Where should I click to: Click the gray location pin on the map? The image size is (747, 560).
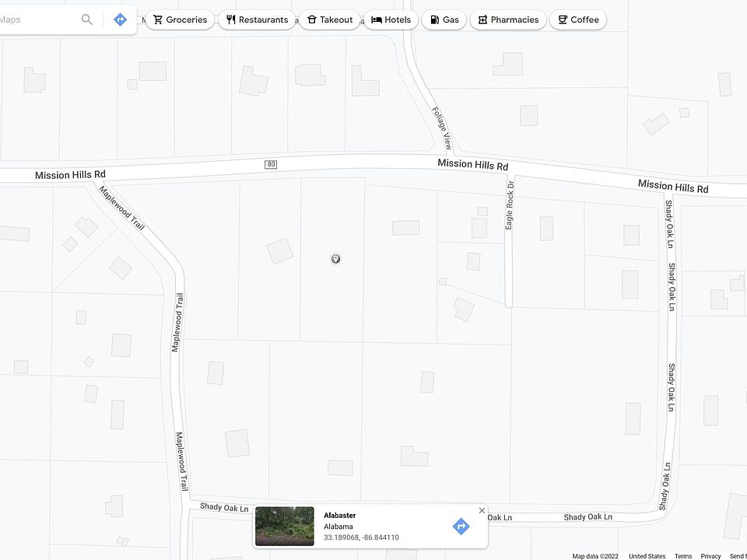click(x=335, y=258)
